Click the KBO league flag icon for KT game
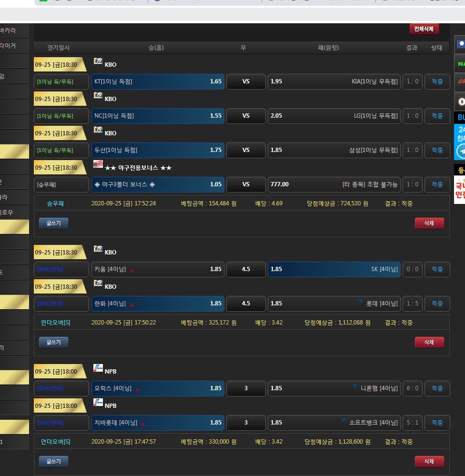This screenshot has width=465, height=476. click(x=98, y=61)
